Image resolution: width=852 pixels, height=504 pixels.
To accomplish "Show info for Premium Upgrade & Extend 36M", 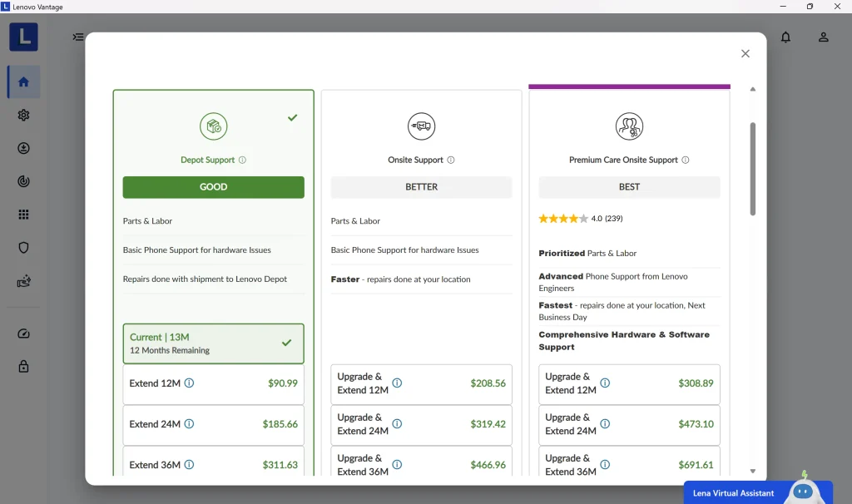I will [605, 464].
